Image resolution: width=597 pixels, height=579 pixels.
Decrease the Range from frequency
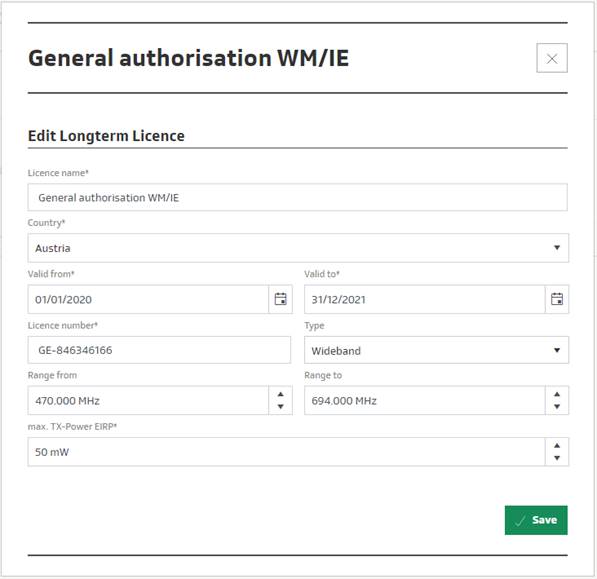pyautogui.click(x=281, y=407)
